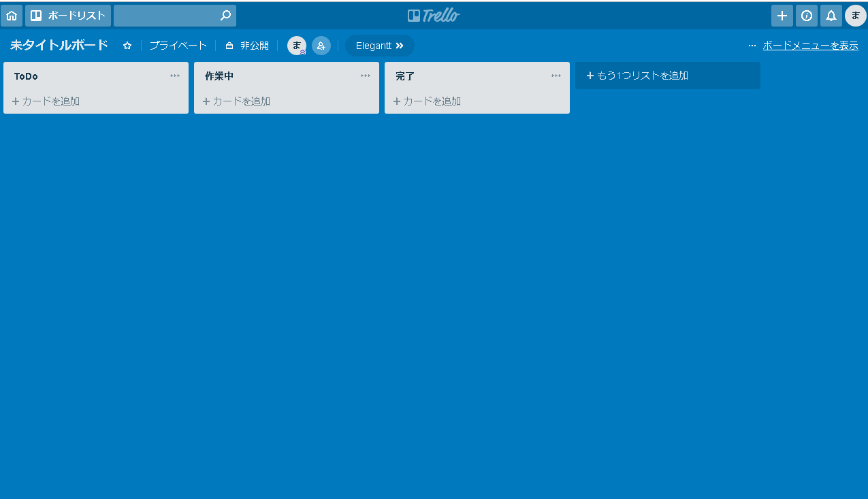Click もう1つリストを追加 button
Viewport: 868px width, 499px height.
point(667,76)
